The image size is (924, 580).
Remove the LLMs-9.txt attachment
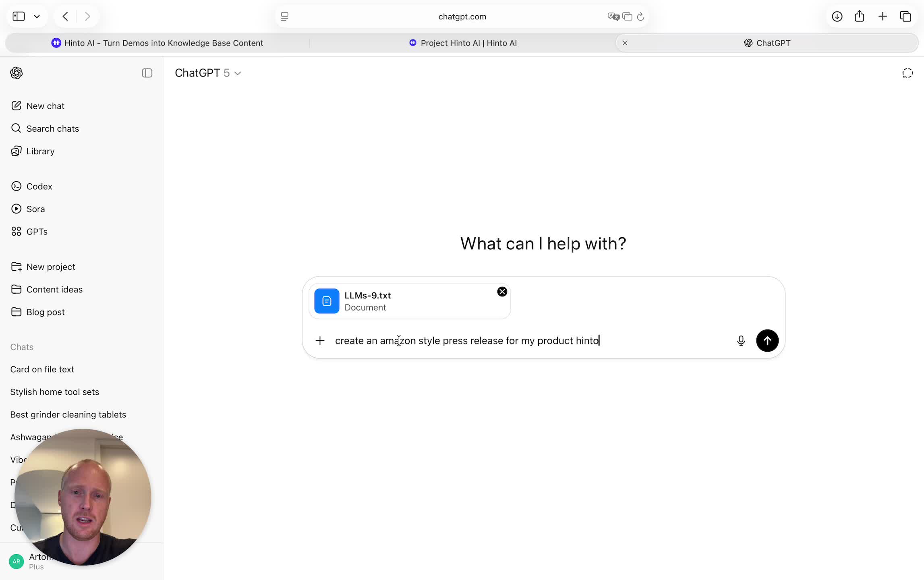[x=502, y=292]
